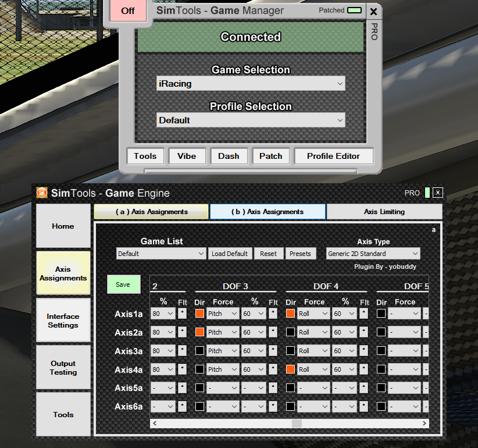Expand the Game List dropdown
478x448 pixels.
click(161, 254)
